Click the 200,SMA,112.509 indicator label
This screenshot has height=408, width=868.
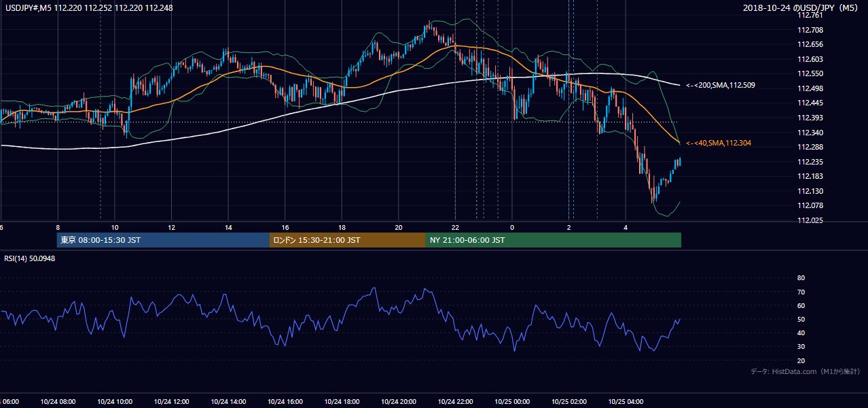pyautogui.click(x=721, y=86)
